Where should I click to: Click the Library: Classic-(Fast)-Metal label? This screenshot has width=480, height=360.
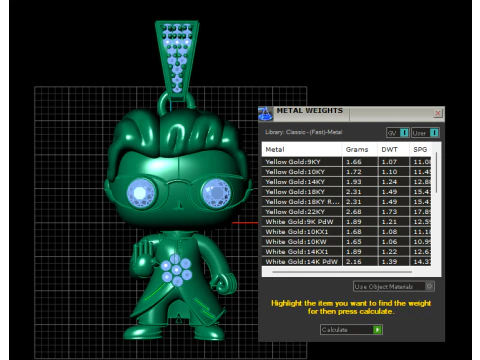[x=304, y=132]
